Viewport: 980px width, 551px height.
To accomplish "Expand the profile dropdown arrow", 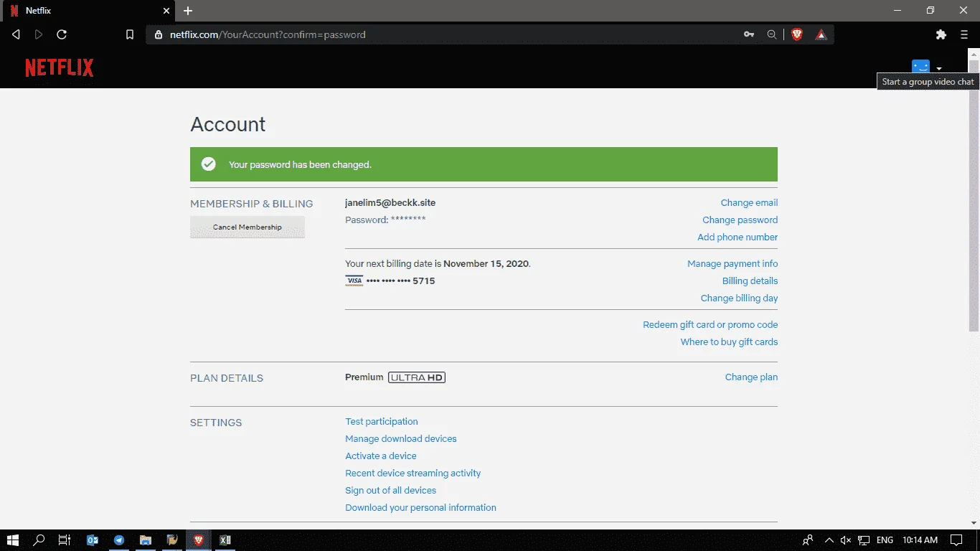I will click(x=939, y=69).
